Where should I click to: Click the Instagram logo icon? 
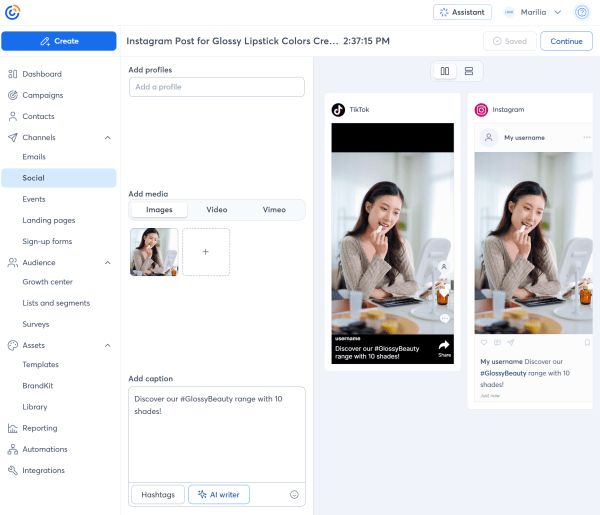[x=481, y=110]
